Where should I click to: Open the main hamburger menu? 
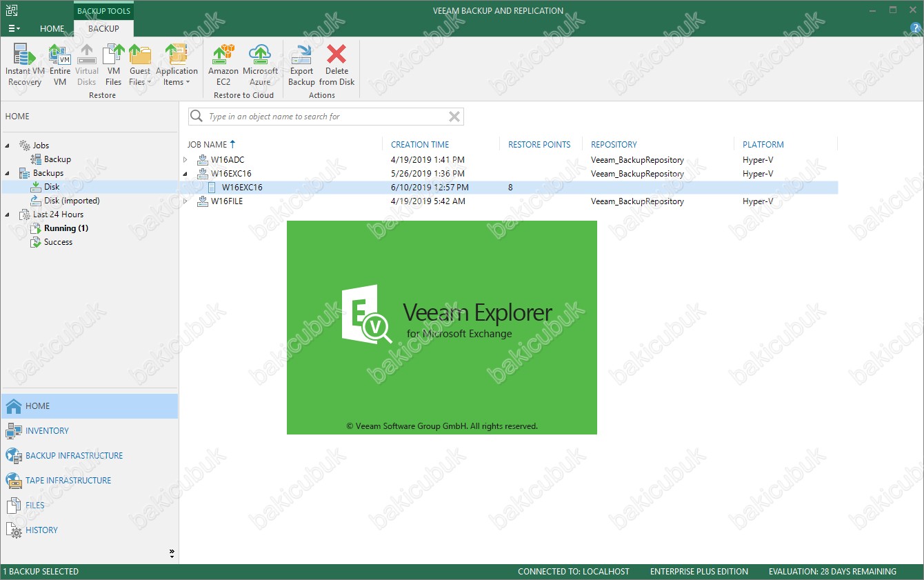tap(14, 29)
